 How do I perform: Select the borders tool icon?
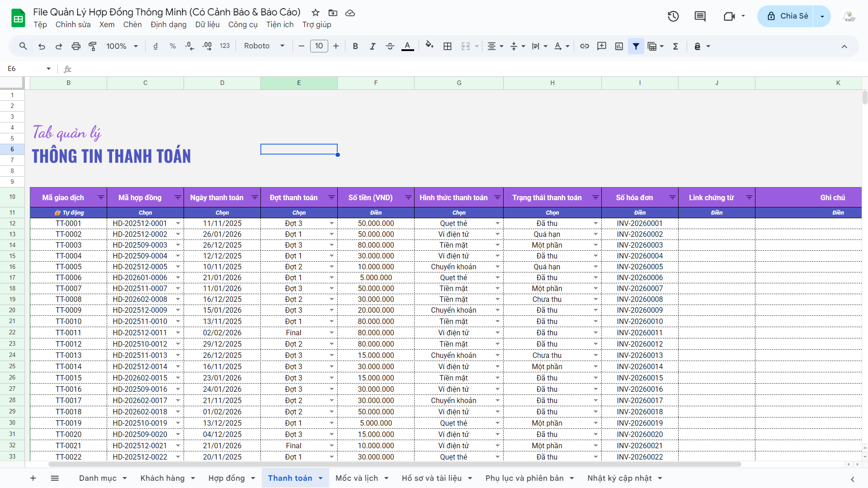448,46
